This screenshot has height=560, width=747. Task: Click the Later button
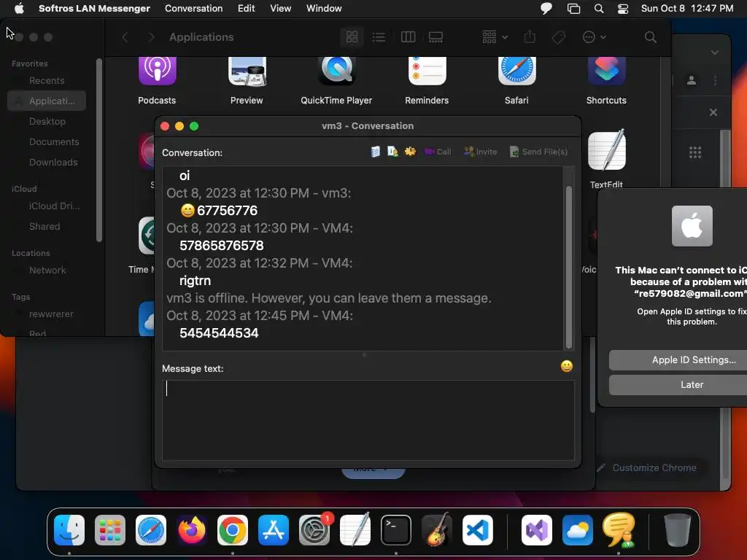point(692,385)
